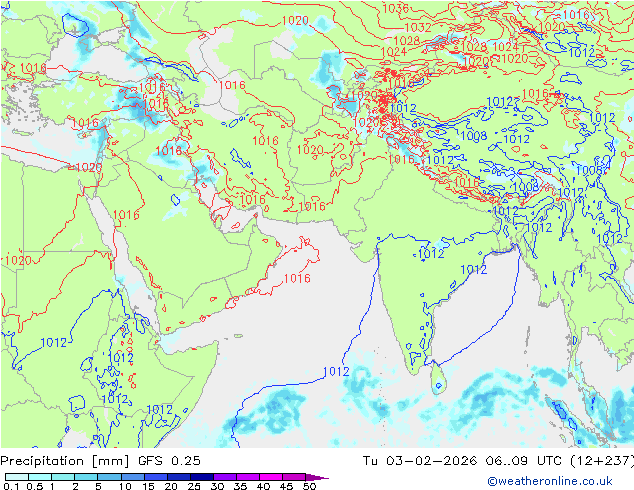
Task: Select the 30 mm purple legend swatch
Action: click(x=225, y=477)
